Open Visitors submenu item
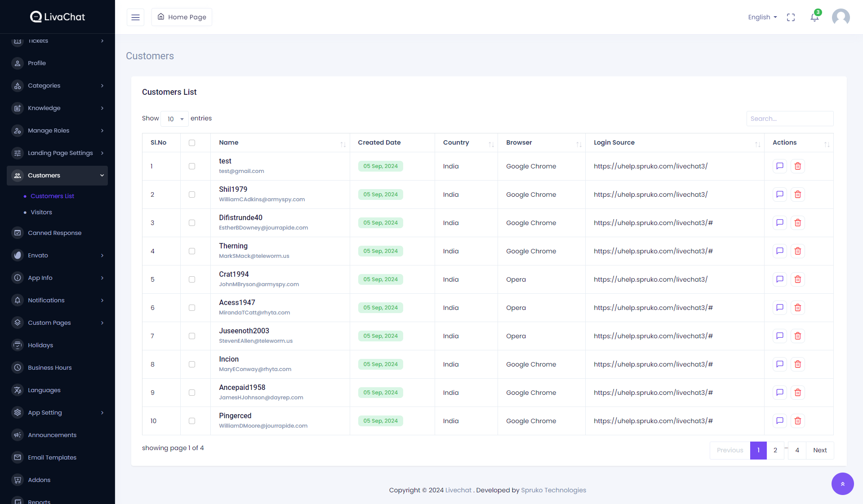 tap(41, 212)
